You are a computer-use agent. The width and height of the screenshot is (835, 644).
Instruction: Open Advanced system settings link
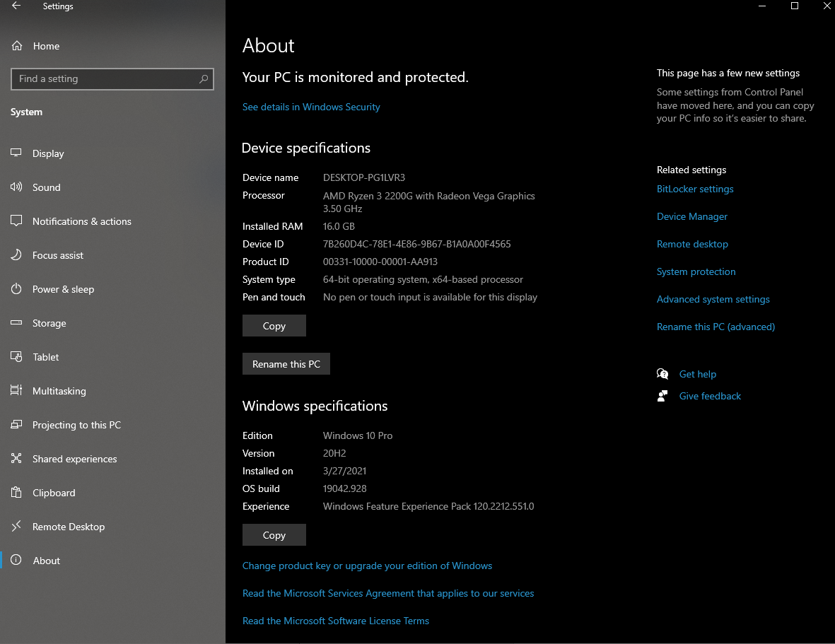point(713,300)
